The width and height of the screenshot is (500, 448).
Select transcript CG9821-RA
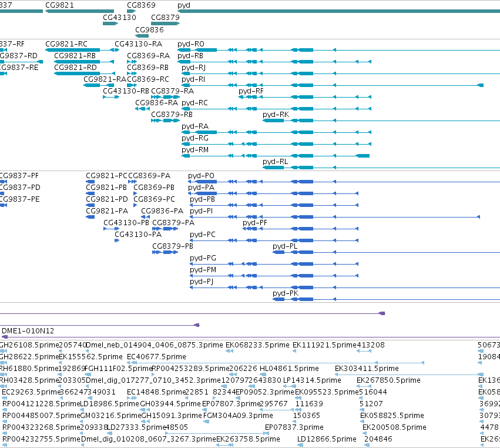click(105, 79)
